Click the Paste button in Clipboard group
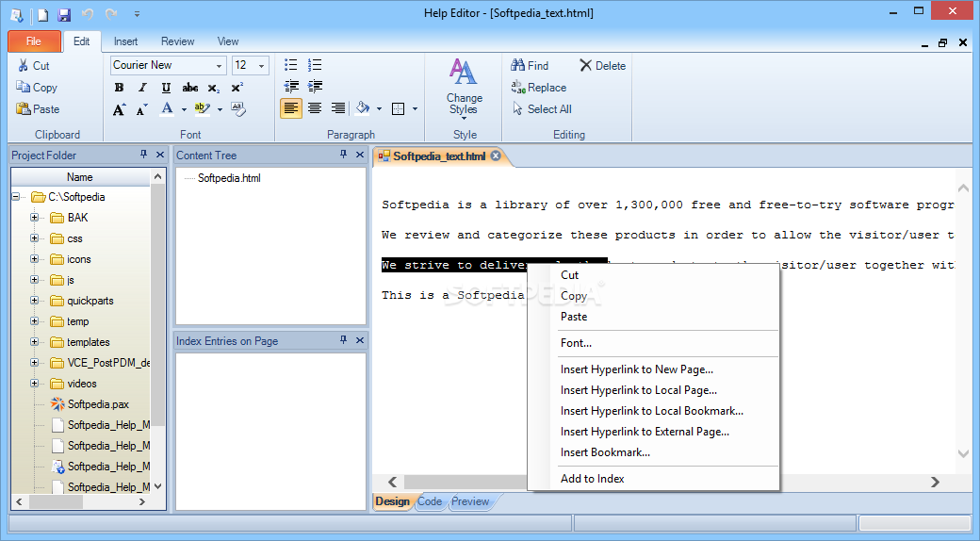This screenshot has width=980, height=541. coord(38,108)
